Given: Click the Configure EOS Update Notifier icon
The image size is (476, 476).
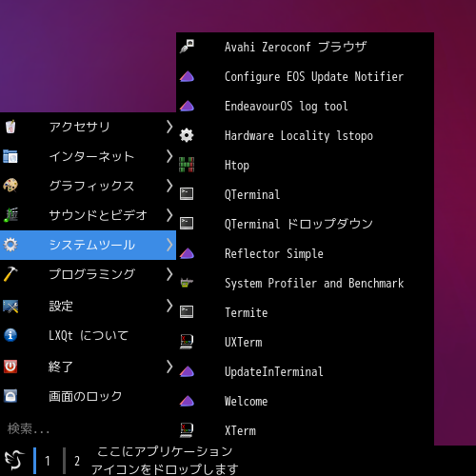Looking at the screenshot, I should tap(187, 76).
